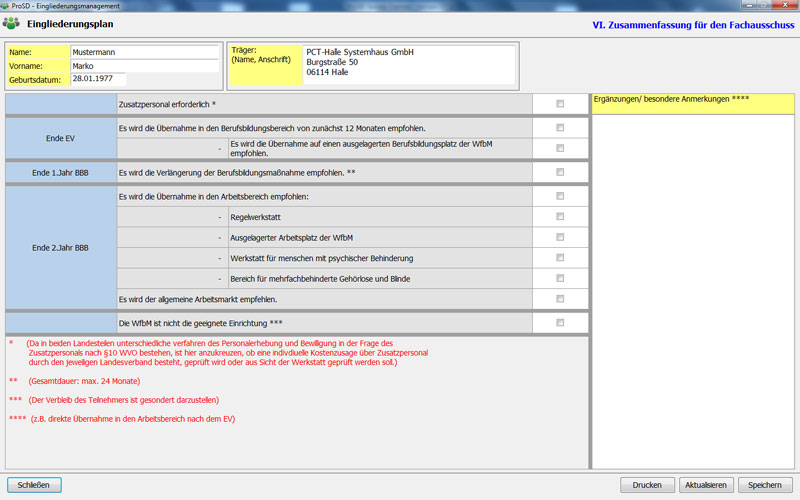Enable the Zusatzpersonal erforderlich checkbox
800x500 pixels.
(560, 103)
